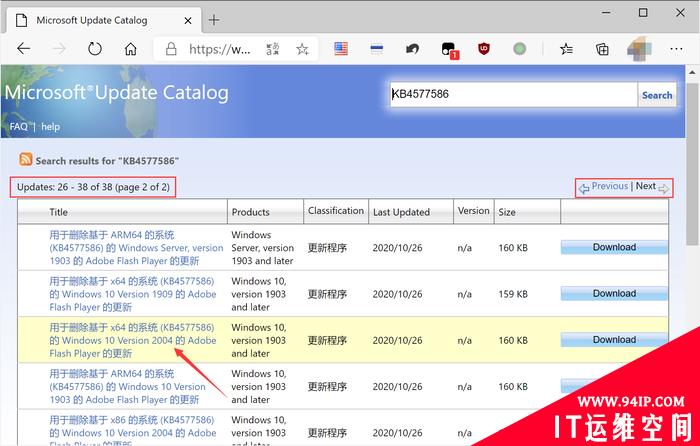The image size is (700, 446).
Task: Sort by the Last Updated column header
Action: (401, 213)
